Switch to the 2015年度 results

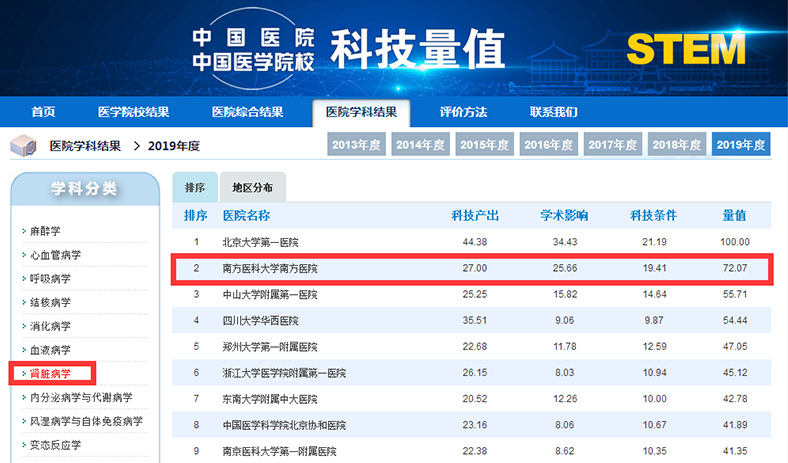[484, 144]
